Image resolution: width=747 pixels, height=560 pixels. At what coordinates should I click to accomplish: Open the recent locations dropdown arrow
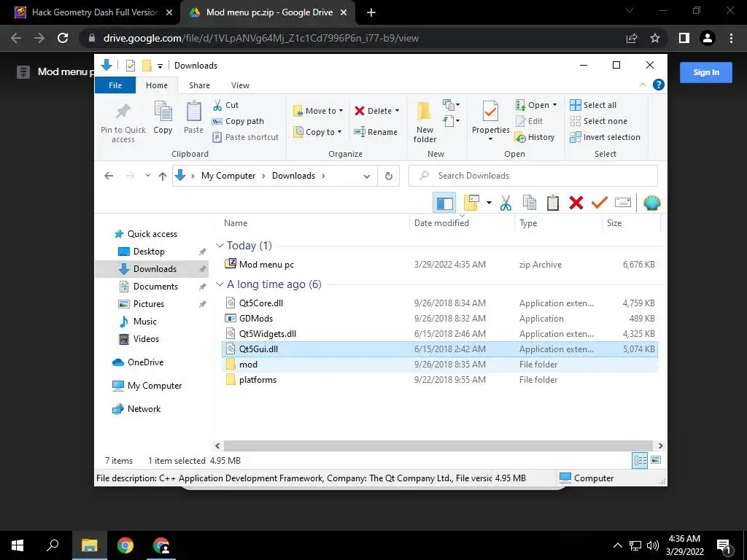pyautogui.click(x=147, y=176)
